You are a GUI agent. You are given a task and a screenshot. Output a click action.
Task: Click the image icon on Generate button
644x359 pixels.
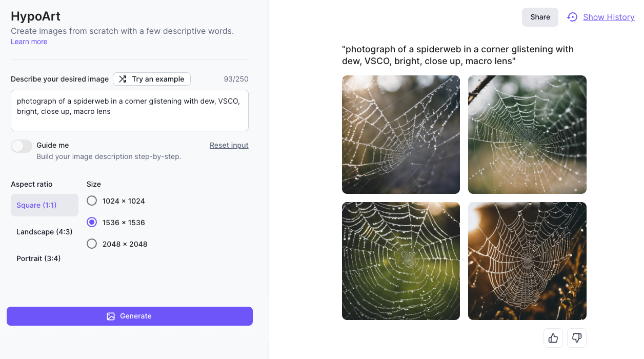(x=111, y=316)
